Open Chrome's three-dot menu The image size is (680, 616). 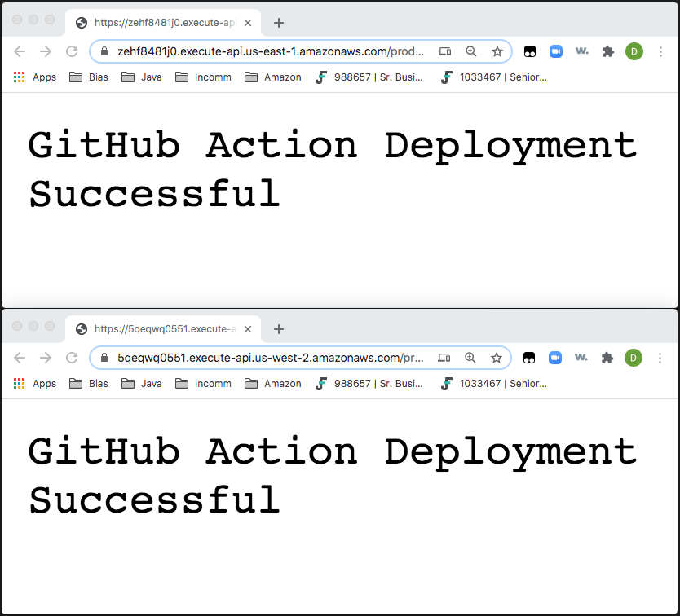(x=660, y=51)
